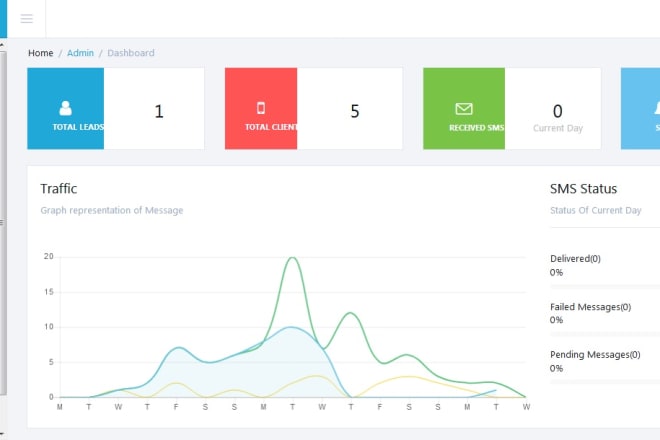The image size is (660, 440).
Task: Click the RECEIVED SMS label
Action: coord(476,128)
